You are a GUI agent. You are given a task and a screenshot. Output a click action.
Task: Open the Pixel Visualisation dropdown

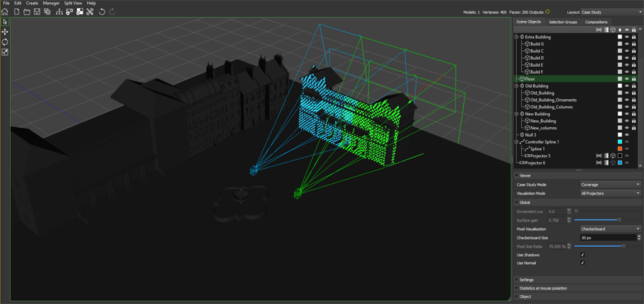(610, 229)
